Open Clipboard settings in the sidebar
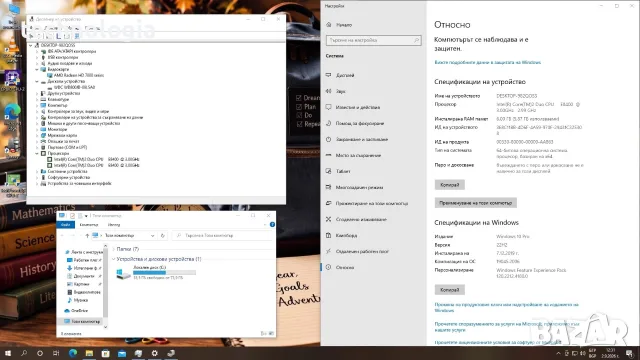640x360 pixels. tap(346, 236)
